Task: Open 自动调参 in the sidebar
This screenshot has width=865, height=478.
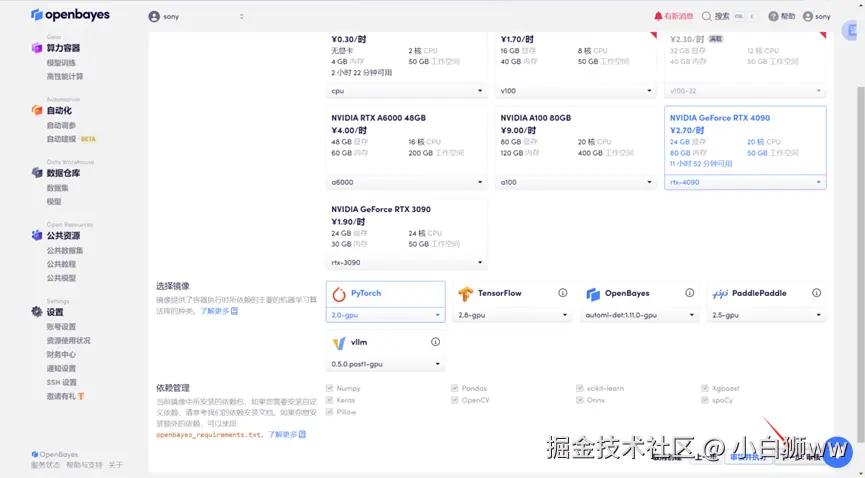Action: (x=61, y=125)
